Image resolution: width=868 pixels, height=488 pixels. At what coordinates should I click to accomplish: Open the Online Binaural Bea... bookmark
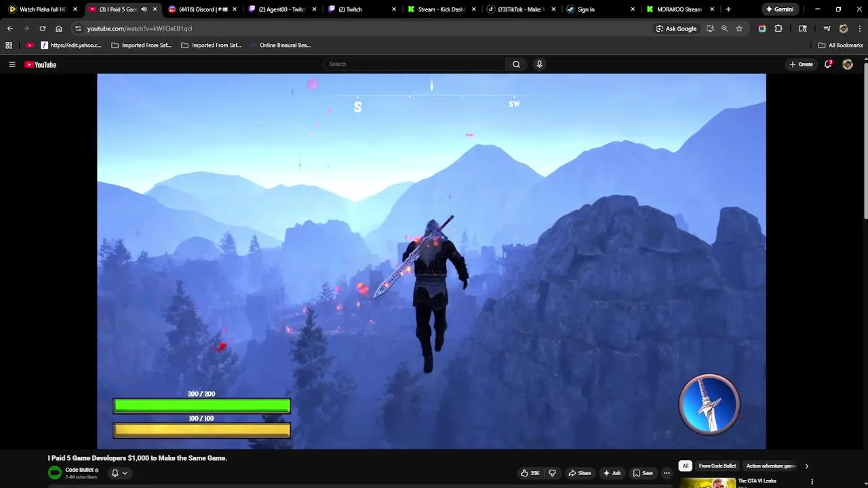(280, 45)
